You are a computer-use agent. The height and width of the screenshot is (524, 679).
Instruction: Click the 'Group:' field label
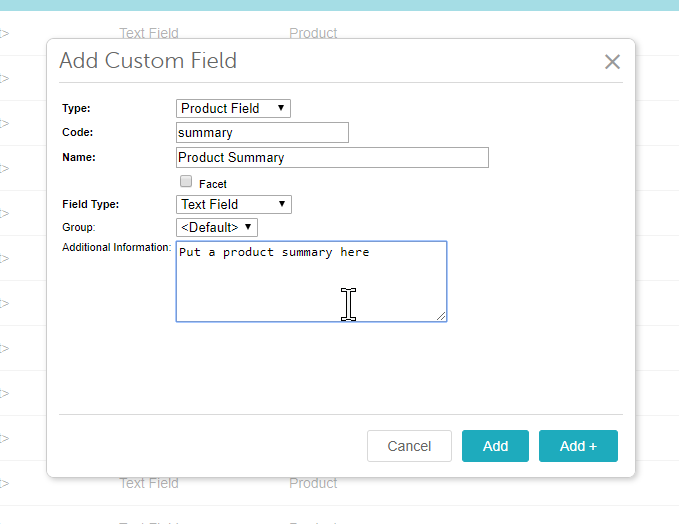tap(79, 227)
